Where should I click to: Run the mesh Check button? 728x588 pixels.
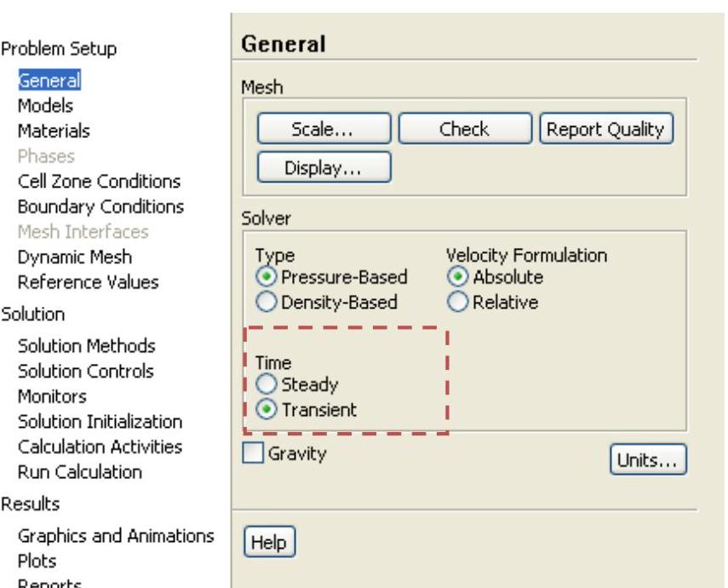(x=464, y=130)
